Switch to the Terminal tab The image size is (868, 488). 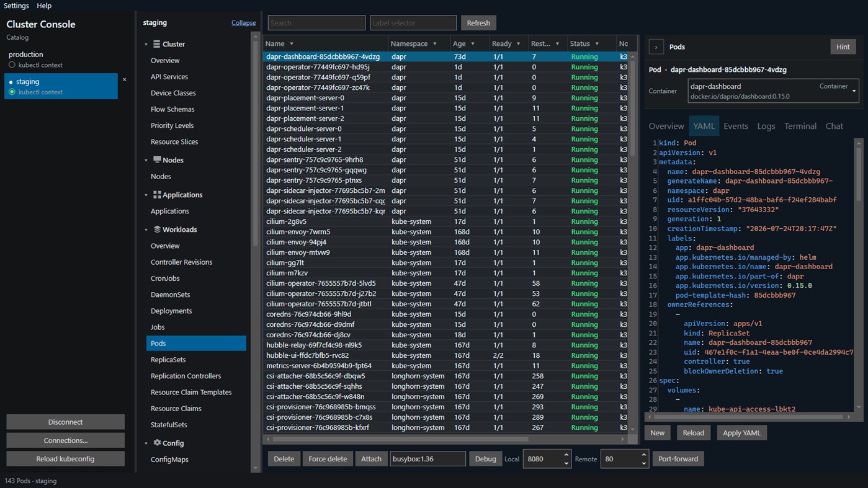tap(800, 126)
